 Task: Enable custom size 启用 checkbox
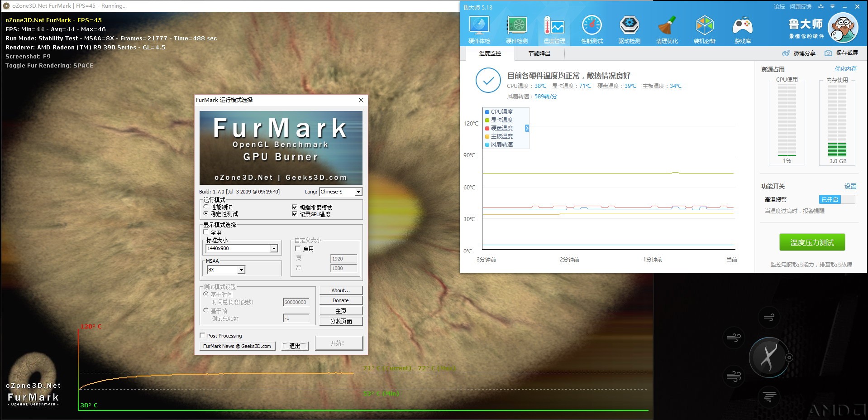(x=298, y=248)
